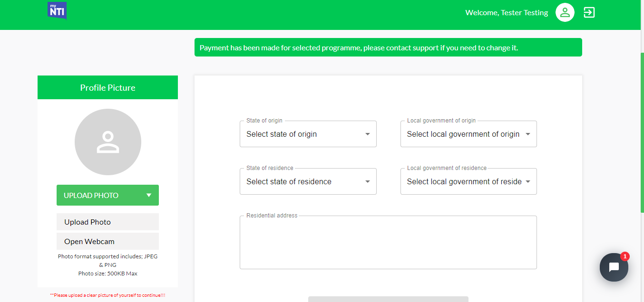Click the green UPLOAD PHOTO button
This screenshot has height=302, width=644.
tap(95, 195)
